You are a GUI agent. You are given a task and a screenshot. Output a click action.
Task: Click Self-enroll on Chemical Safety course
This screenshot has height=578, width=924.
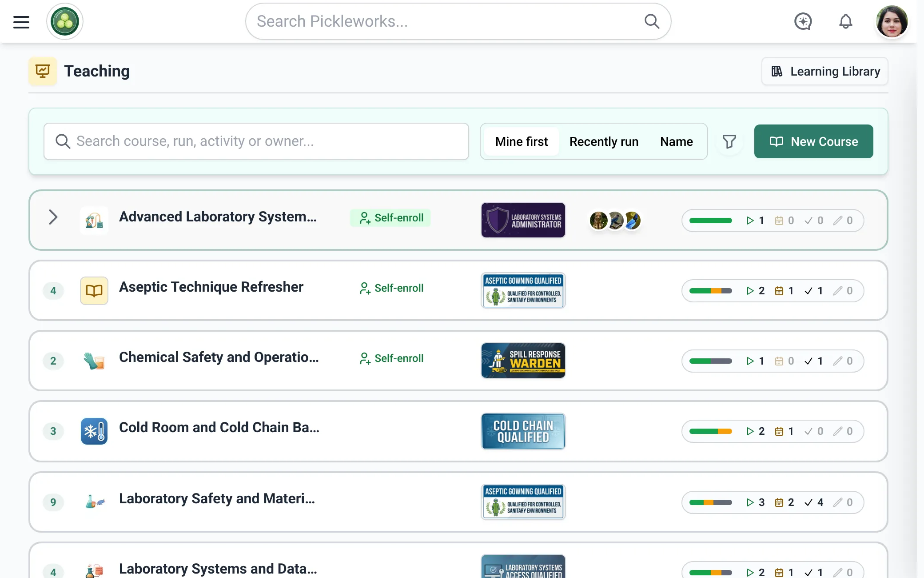[x=390, y=358]
